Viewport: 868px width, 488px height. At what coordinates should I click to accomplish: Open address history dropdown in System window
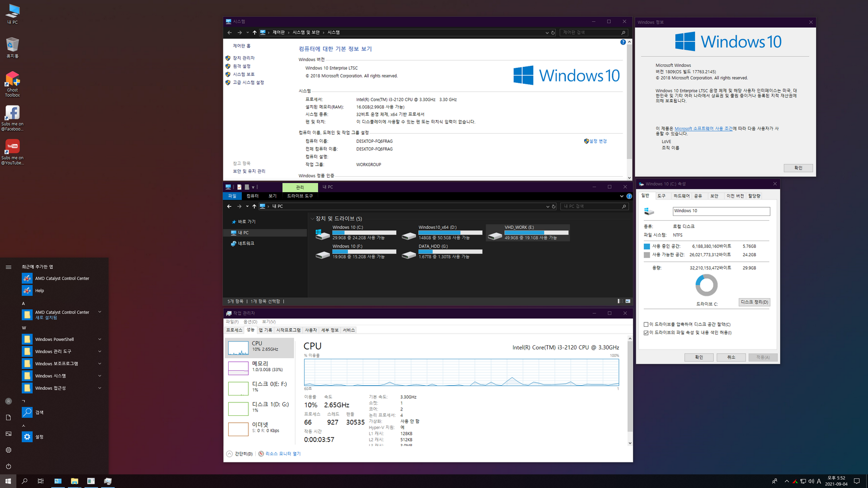click(547, 32)
